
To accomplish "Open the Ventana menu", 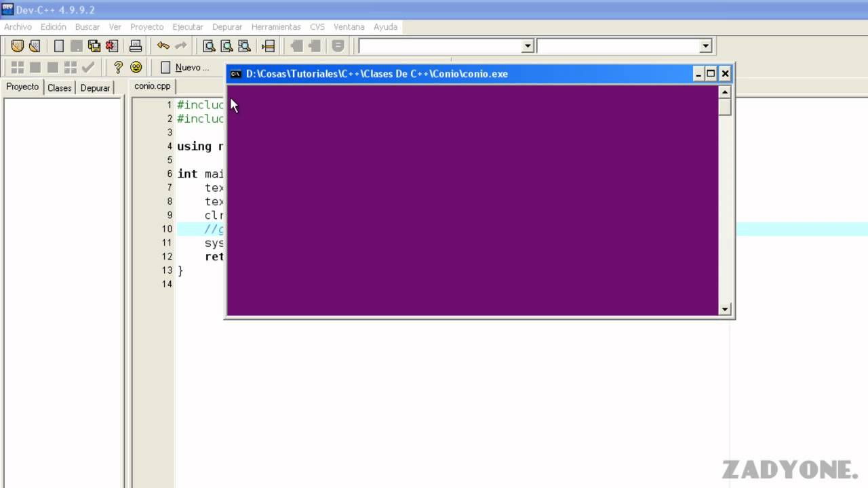I will (x=349, y=27).
